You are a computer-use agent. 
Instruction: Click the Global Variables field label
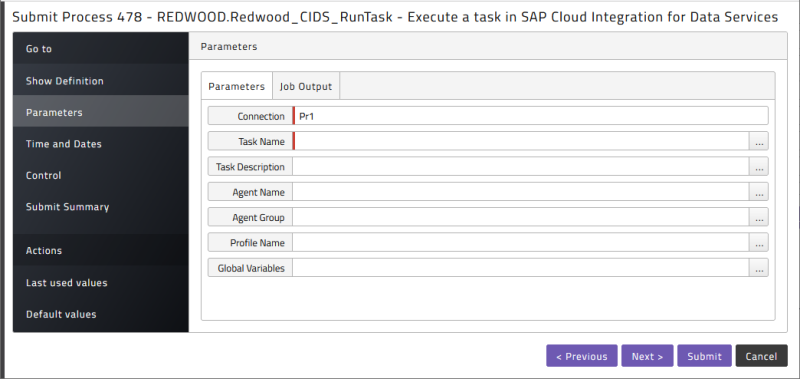250,268
